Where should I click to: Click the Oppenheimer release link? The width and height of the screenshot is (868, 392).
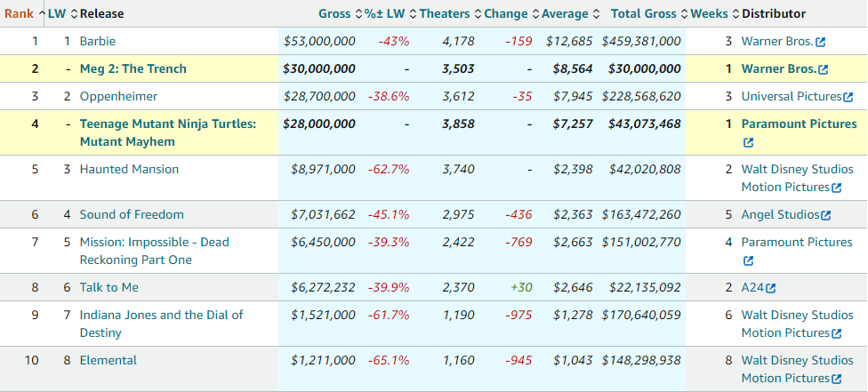pyautogui.click(x=117, y=97)
